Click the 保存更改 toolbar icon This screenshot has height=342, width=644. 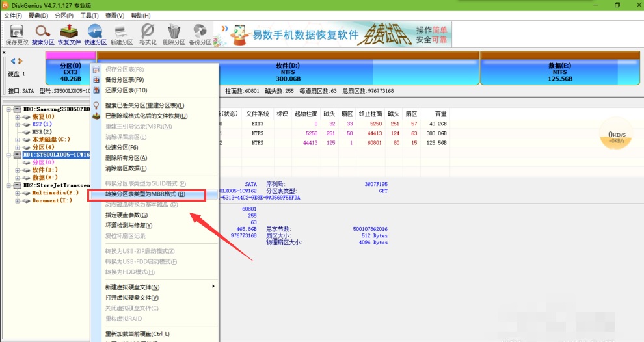[17, 34]
